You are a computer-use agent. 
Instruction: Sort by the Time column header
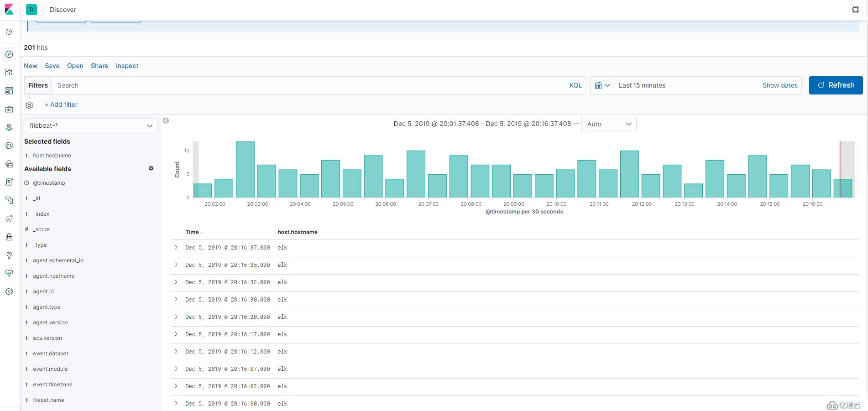pos(192,232)
